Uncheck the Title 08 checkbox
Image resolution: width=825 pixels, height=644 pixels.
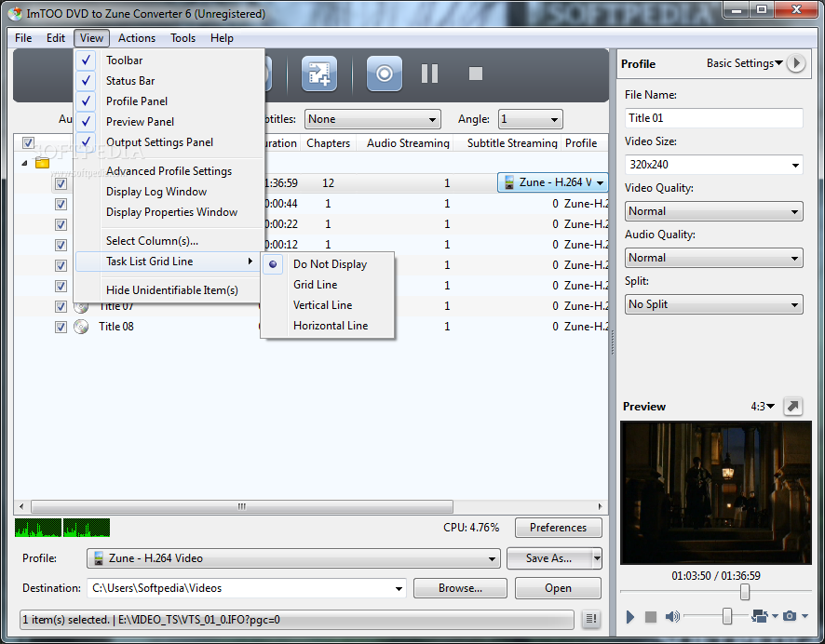61,327
